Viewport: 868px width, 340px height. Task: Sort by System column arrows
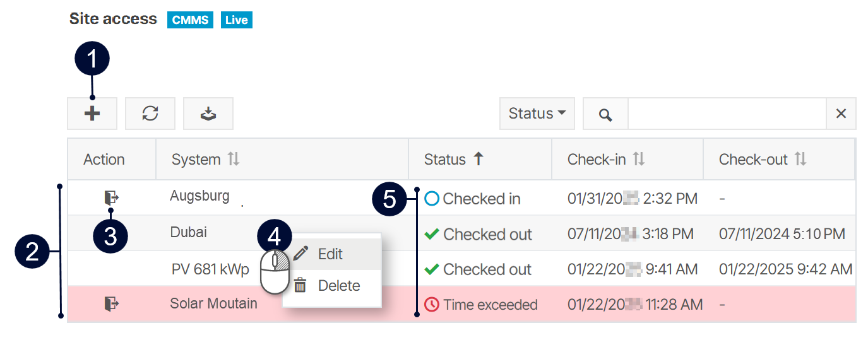[x=234, y=160]
